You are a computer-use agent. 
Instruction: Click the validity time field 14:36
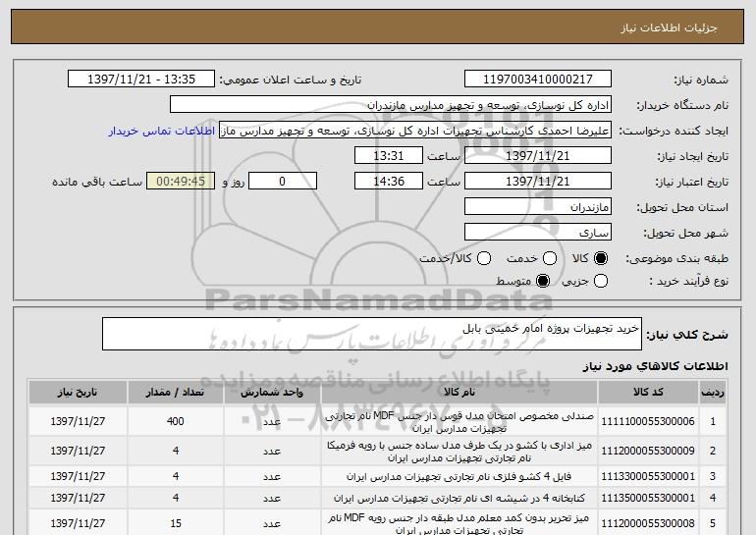[x=389, y=182]
